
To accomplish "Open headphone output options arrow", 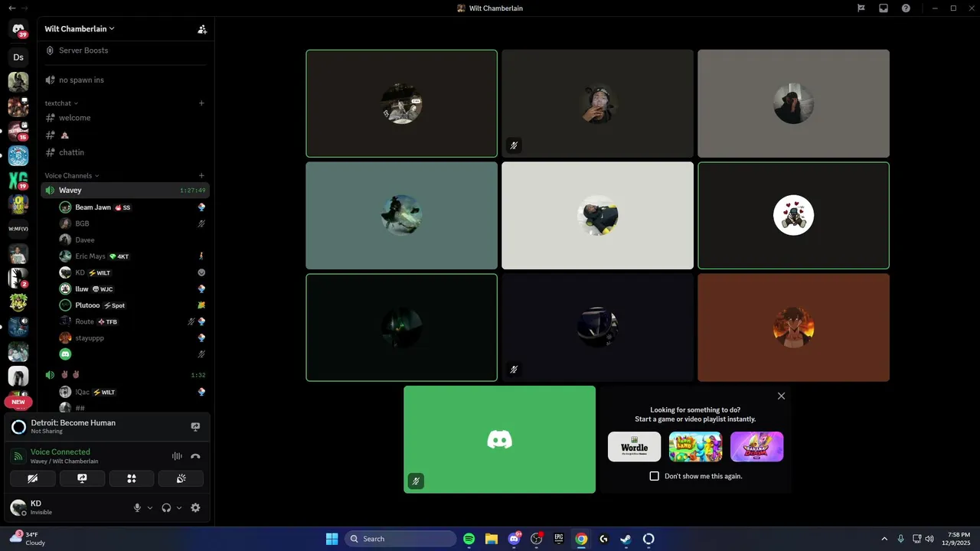I will pyautogui.click(x=179, y=508).
